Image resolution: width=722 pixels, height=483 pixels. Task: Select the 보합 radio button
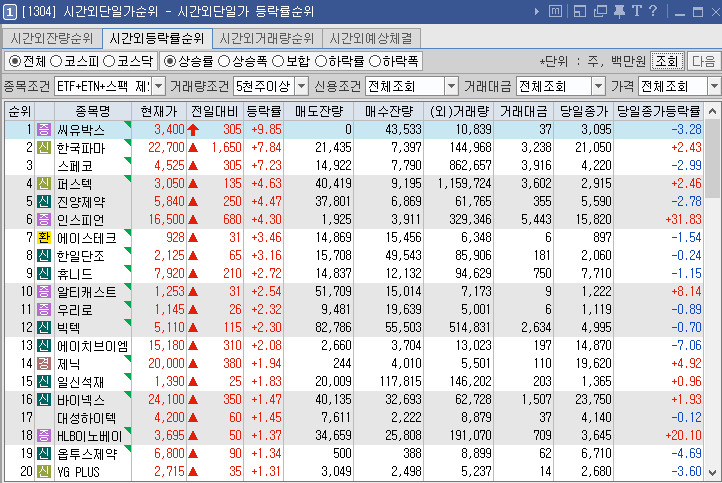click(x=278, y=61)
